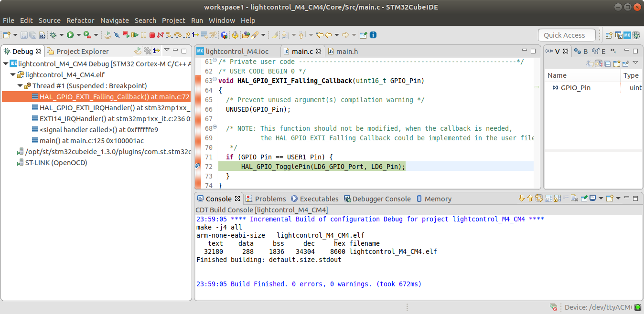
Task: Collapse the comment fold marker at line 68
Action: (x=215, y=127)
